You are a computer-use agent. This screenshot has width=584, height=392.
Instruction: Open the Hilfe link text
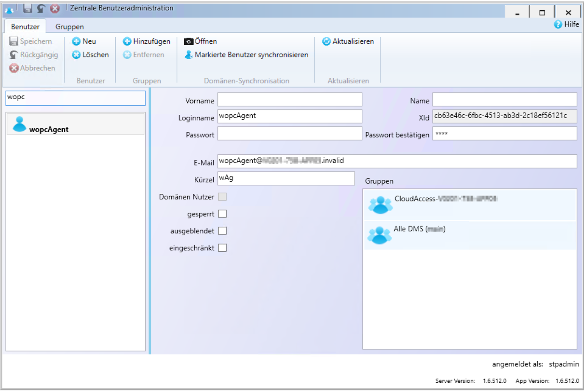[572, 24]
